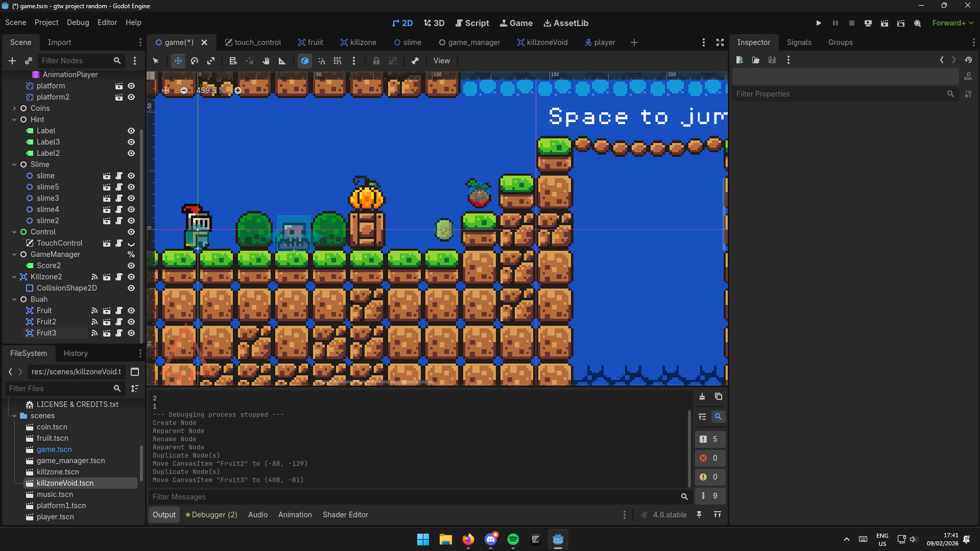Hide the platform2 node
The width and height of the screenshot is (980, 551).
click(x=131, y=97)
